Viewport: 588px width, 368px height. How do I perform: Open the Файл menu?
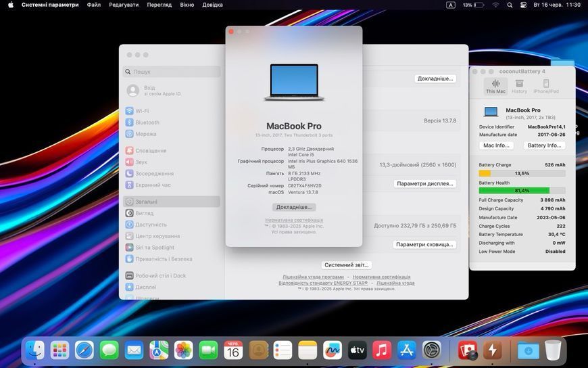93,5
